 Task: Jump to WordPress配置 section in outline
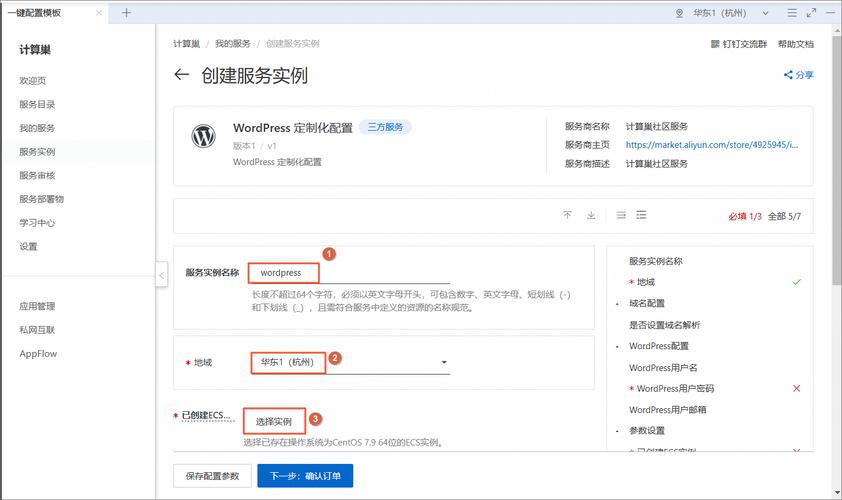(x=658, y=346)
